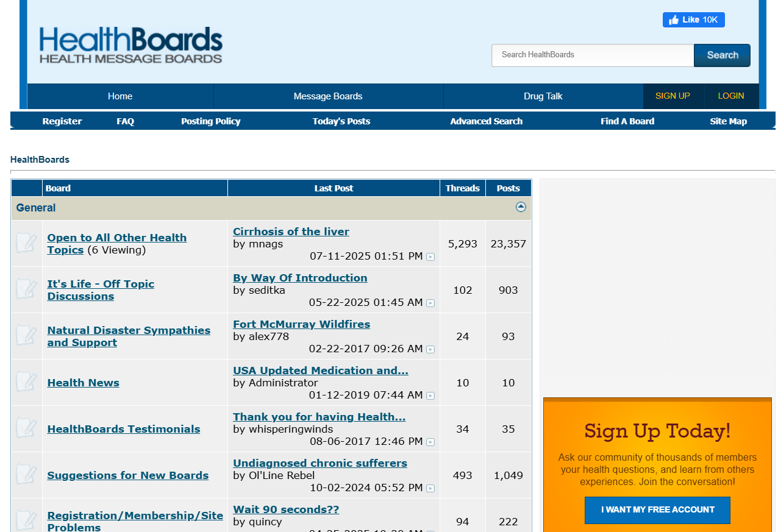778x532 pixels.
Task: Open the HealthBoards Testimonials board
Action: coord(124,429)
